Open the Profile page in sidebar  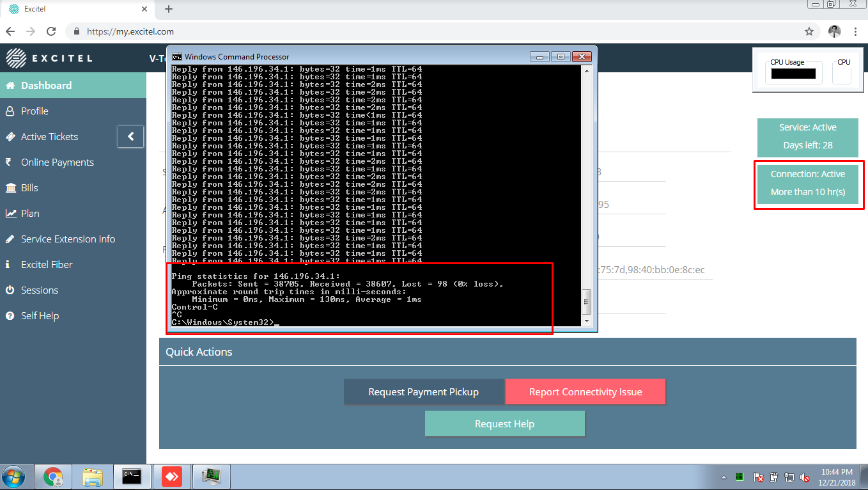(x=35, y=111)
